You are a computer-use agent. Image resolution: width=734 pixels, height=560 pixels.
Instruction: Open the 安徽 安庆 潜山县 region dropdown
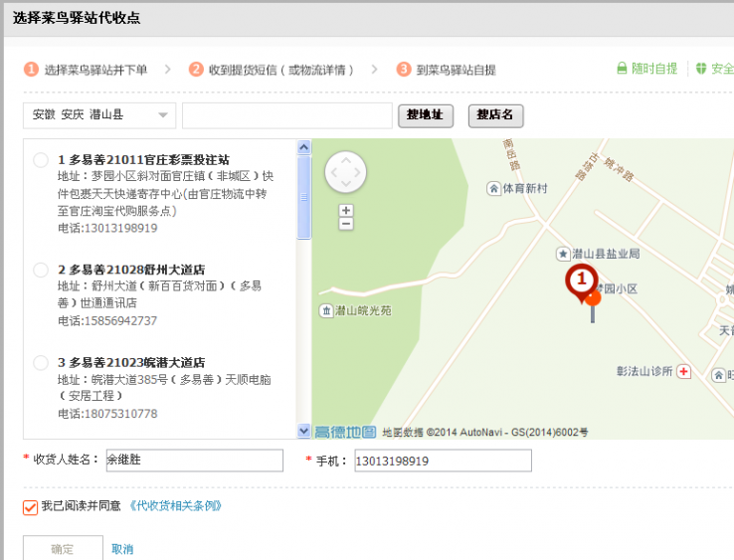(x=99, y=115)
